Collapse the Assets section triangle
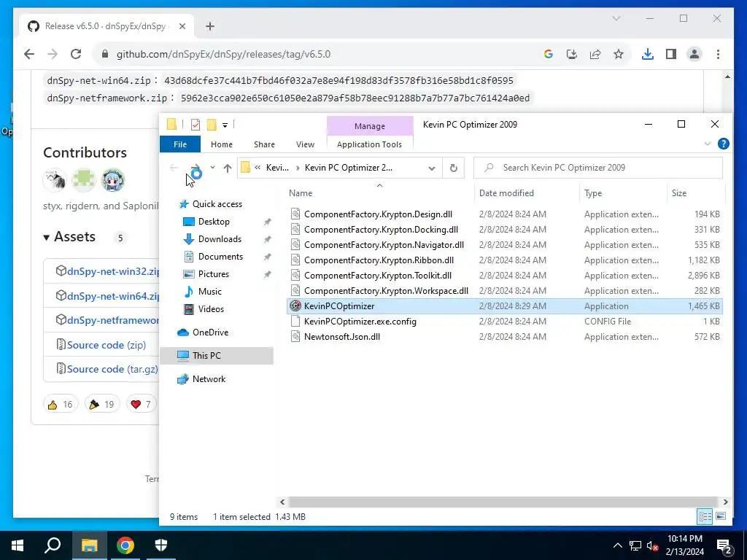Image resolution: width=747 pixels, height=560 pixels. [46, 237]
